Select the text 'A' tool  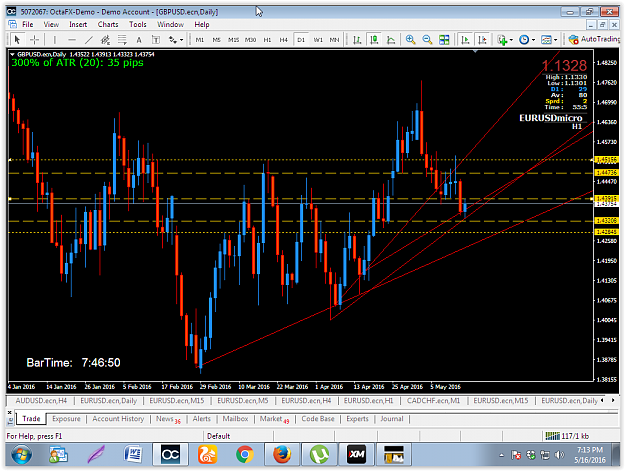[139, 39]
